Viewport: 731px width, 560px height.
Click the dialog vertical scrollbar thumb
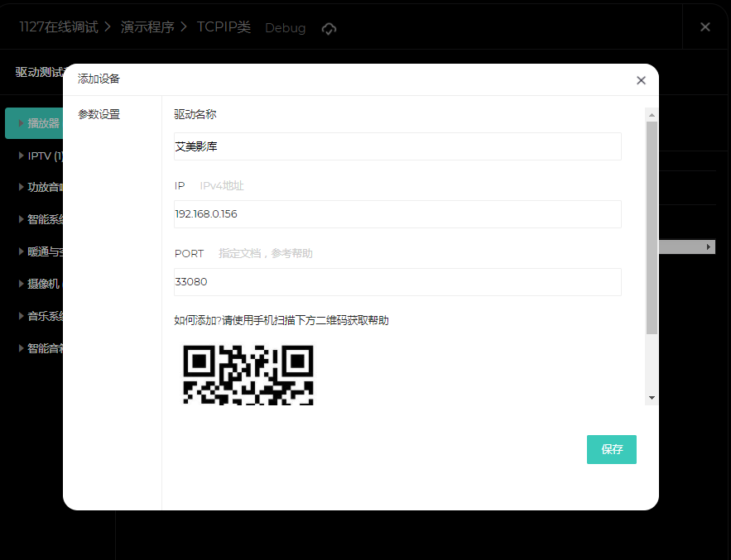pos(652,227)
